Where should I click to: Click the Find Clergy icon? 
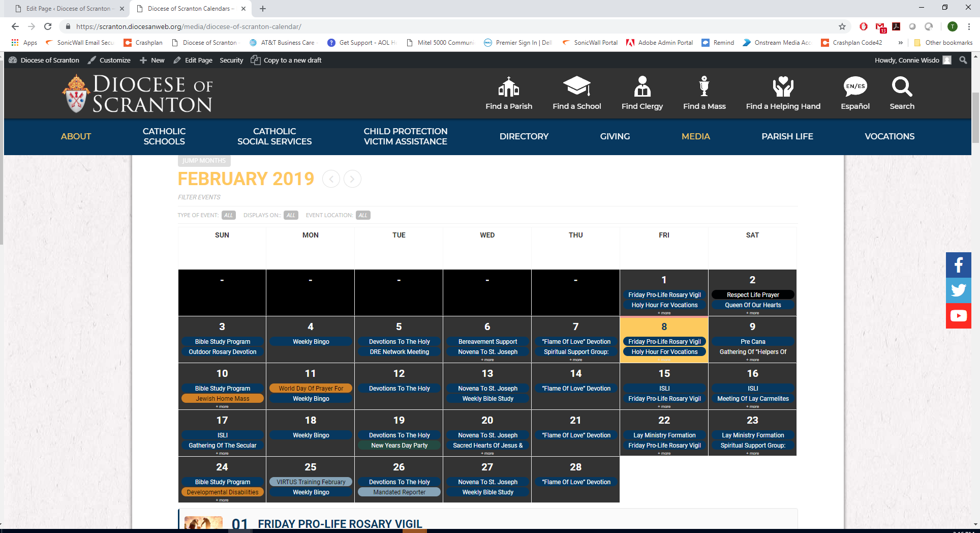(642, 87)
